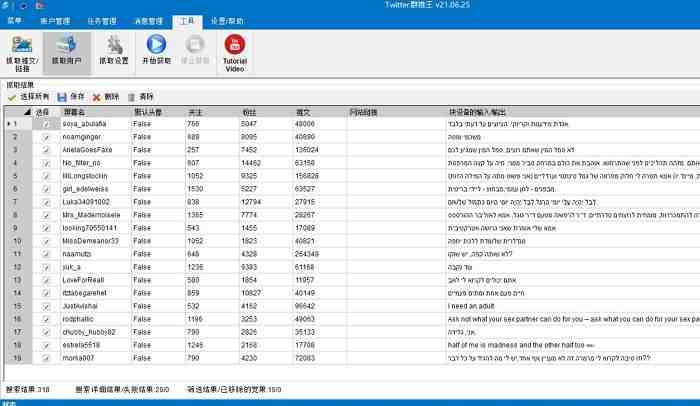Click bio text 'I need an adult'

click(471, 306)
